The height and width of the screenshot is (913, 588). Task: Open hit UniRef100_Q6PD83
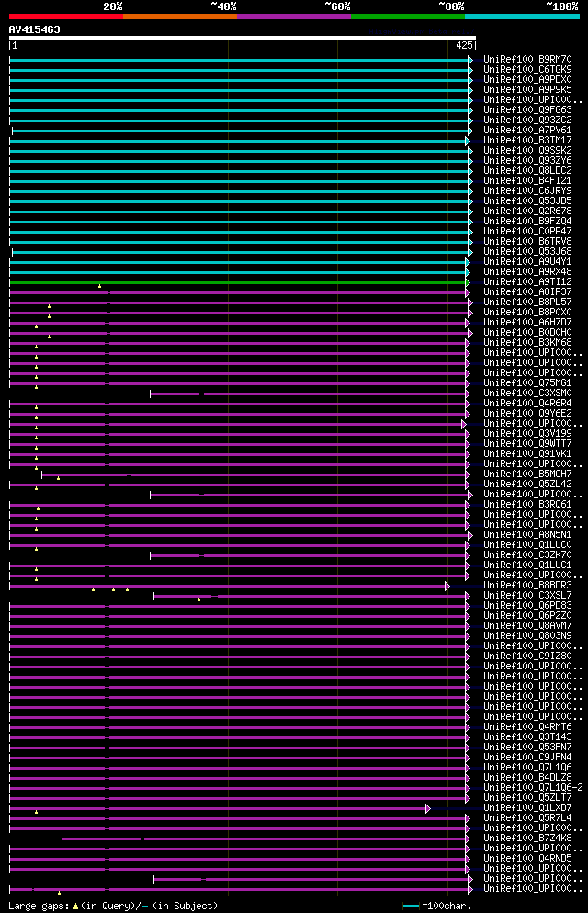(x=527, y=606)
